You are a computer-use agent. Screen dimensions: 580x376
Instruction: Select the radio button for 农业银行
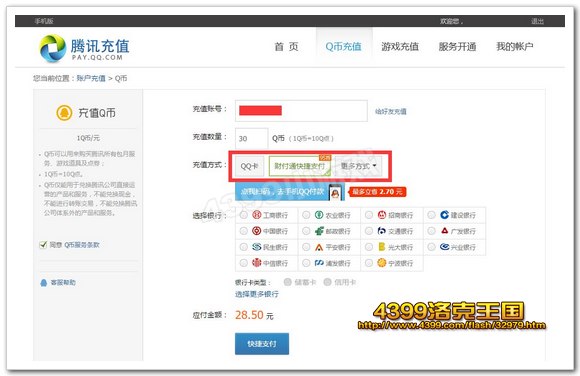pyautogui.click(x=306, y=215)
